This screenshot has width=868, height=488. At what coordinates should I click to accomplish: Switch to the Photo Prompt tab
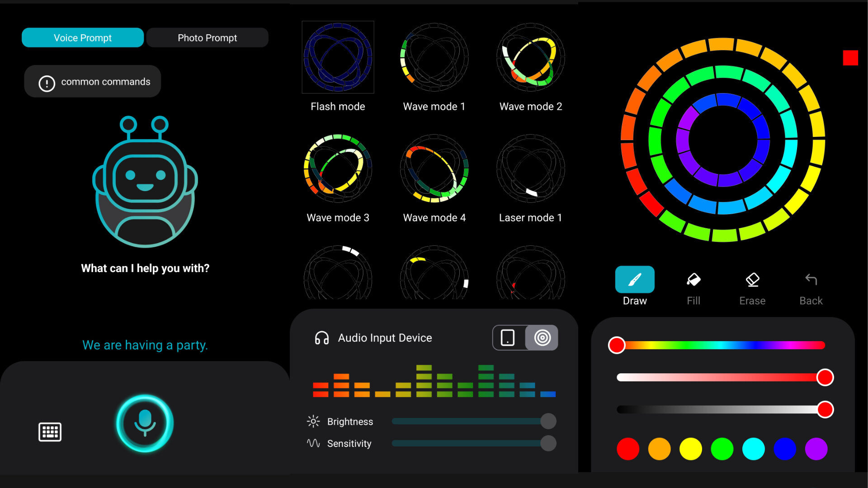[x=207, y=38]
